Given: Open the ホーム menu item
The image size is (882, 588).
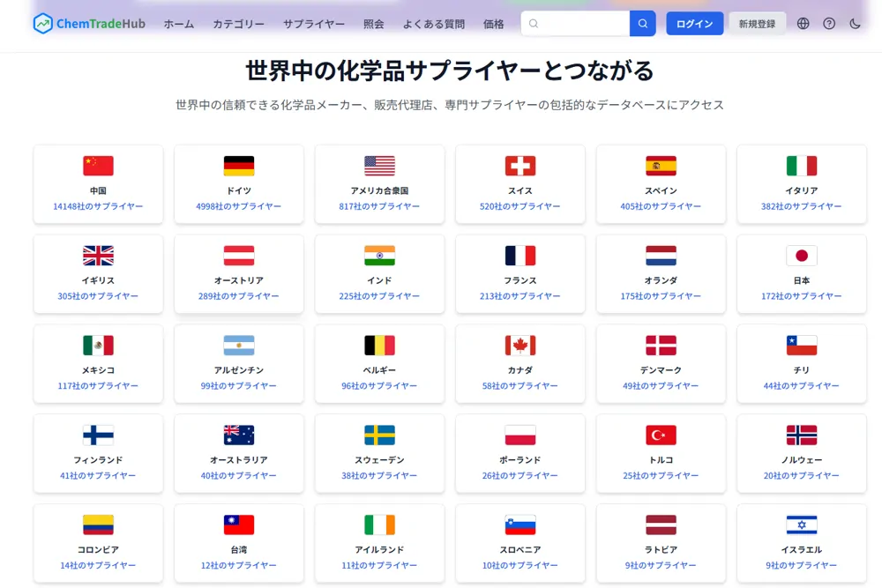Looking at the screenshot, I should click(179, 24).
